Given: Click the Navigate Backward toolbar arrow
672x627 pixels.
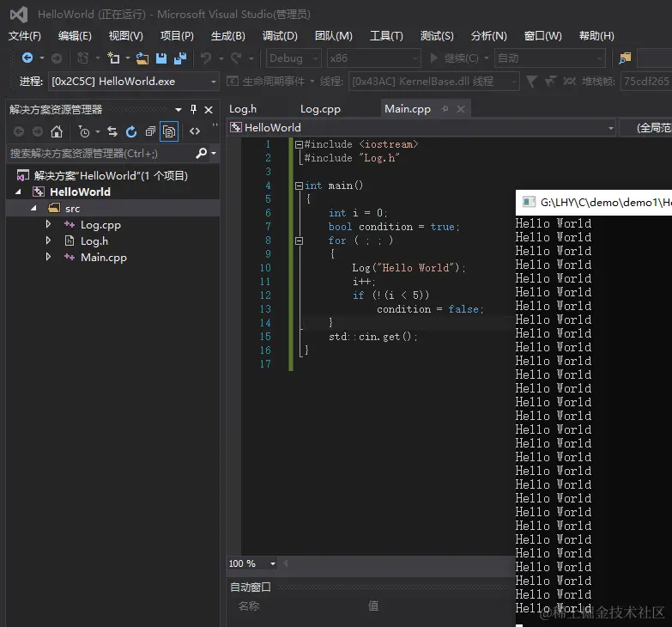Looking at the screenshot, I should coord(27,58).
